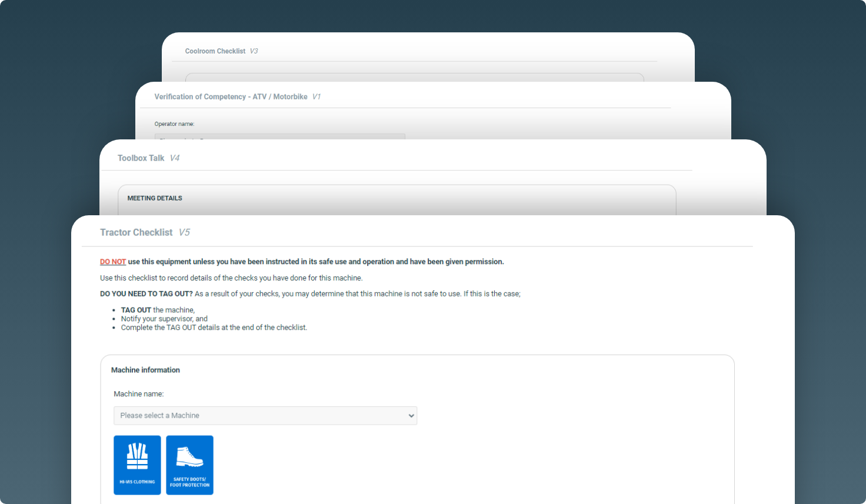Viewport: 866px width, 504px height.
Task: Click the Tractor Checklist heading
Action: 136,232
